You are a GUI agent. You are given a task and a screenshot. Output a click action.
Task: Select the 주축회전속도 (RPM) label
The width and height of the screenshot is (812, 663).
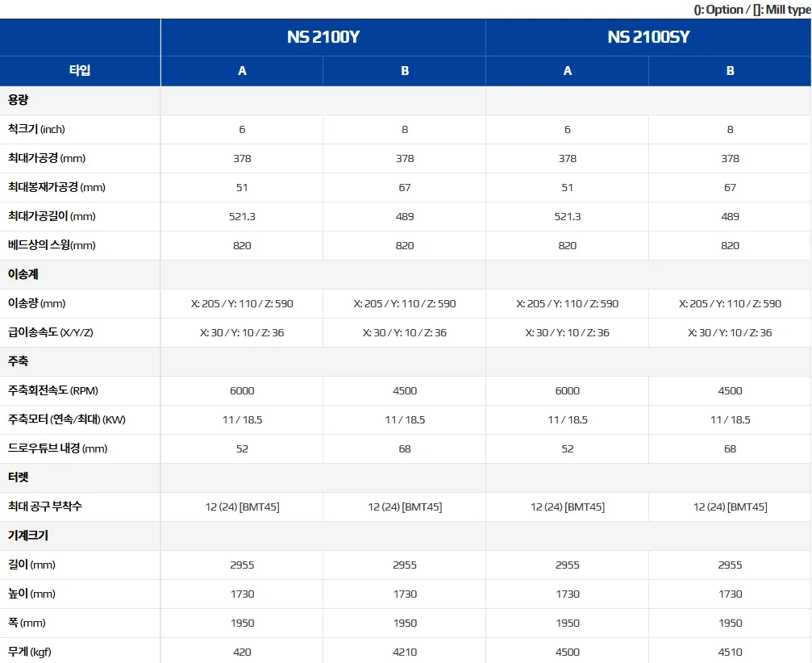(x=53, y=390)
